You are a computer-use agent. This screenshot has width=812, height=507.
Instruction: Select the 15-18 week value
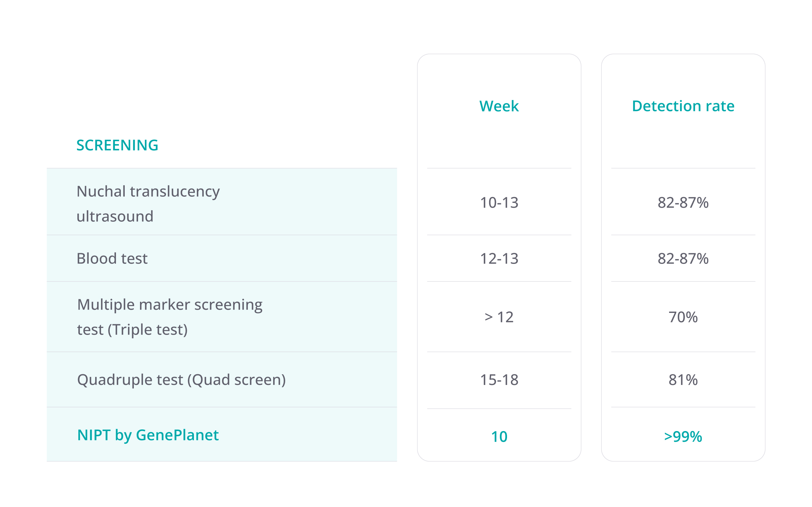pos(499,380)
